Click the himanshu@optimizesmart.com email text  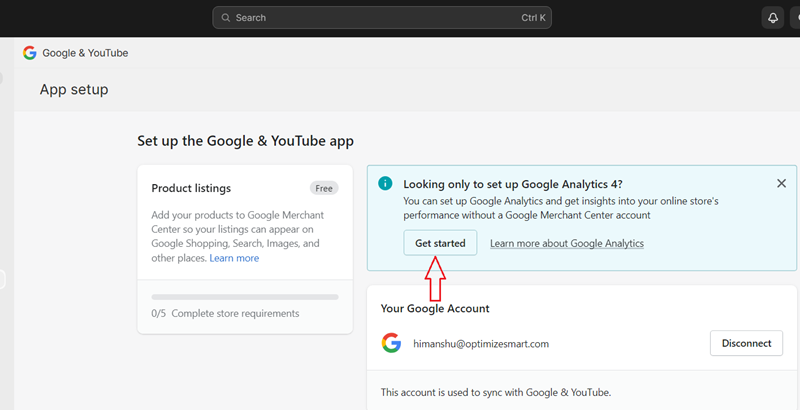tap(481, 344)
